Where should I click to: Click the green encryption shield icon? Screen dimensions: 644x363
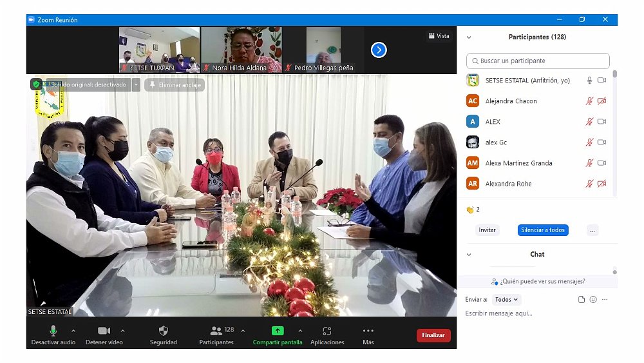(36, 84)
